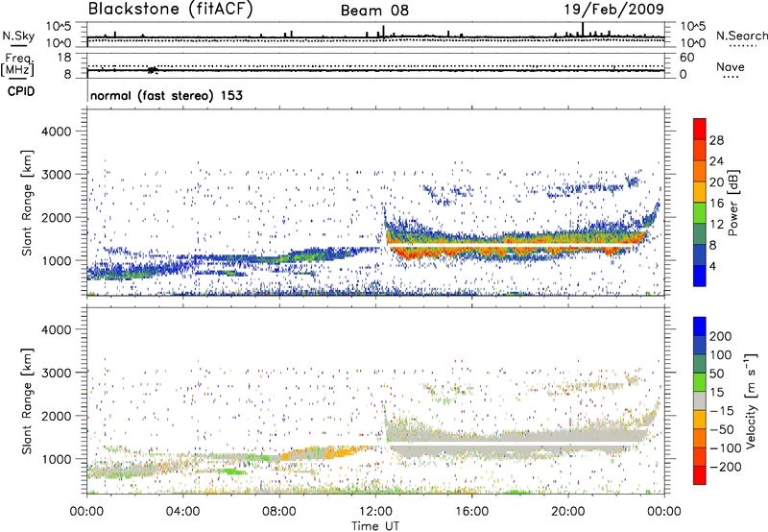Viewport: 768px width, 532px height.
Task: Click the date '19/Feb/2009'
Action: point(614,9)
